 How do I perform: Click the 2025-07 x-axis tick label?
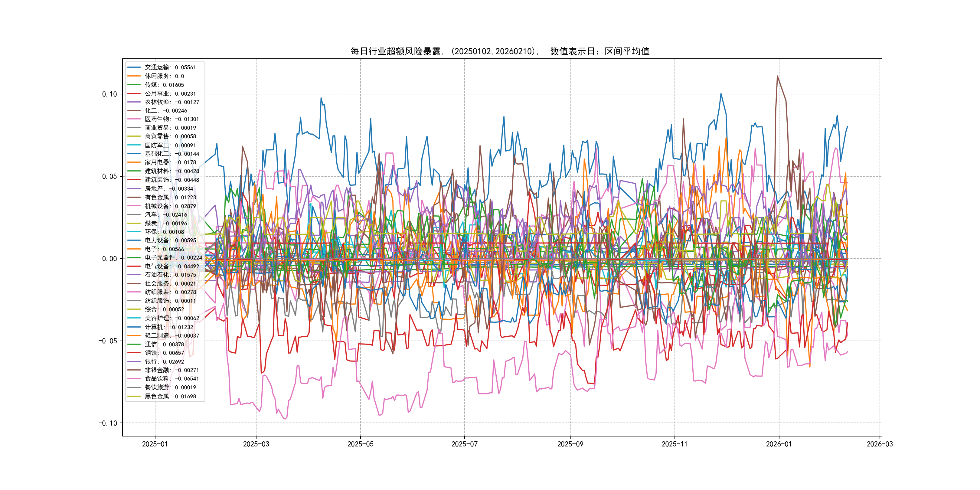(464, 444)
